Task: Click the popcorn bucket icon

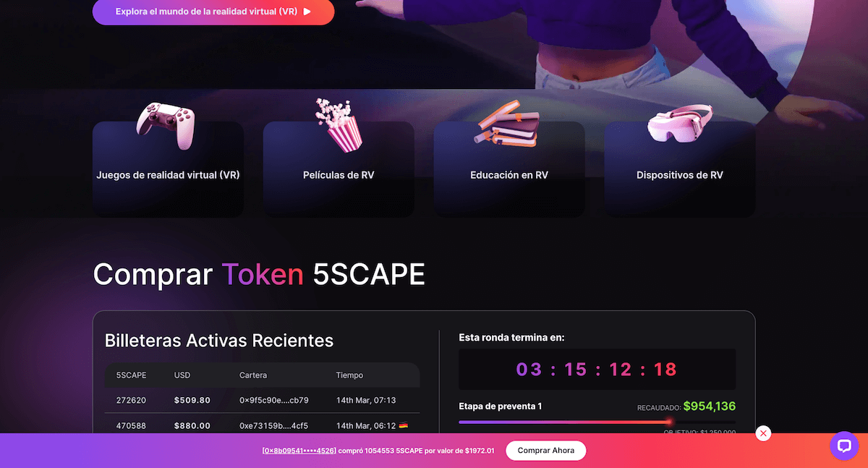Action: (338, 125)
